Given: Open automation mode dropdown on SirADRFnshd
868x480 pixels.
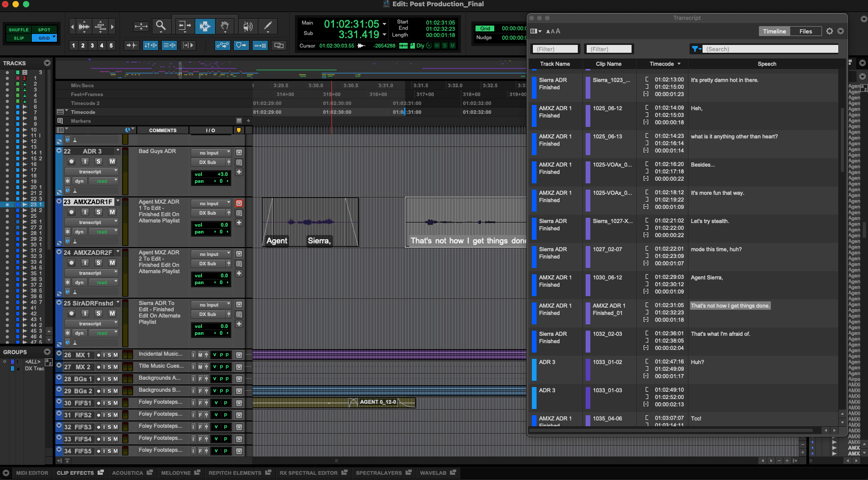Looking at the screenshot, I should [x=103, y=333].
